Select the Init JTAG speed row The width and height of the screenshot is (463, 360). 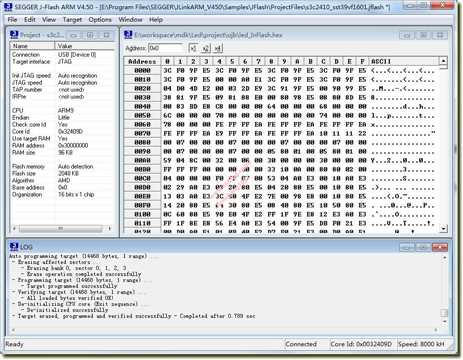(x=62, y=76)
